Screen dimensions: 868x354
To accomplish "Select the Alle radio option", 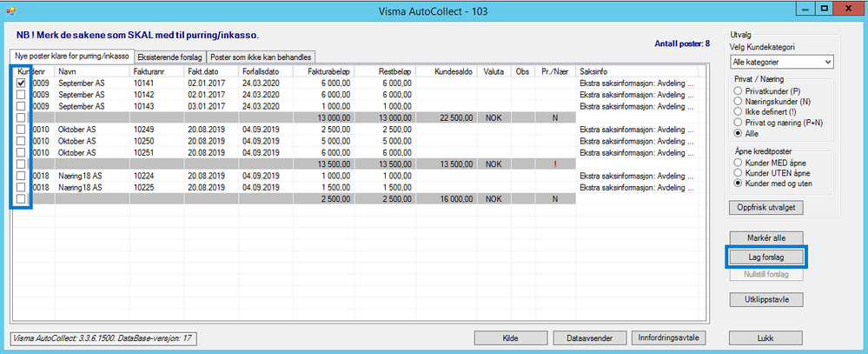I will point(738,134).
